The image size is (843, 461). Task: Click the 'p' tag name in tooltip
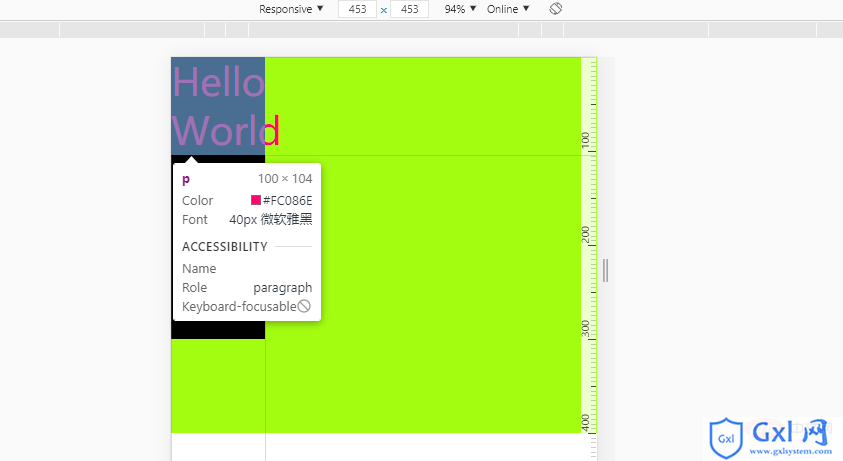coord(186,179)
